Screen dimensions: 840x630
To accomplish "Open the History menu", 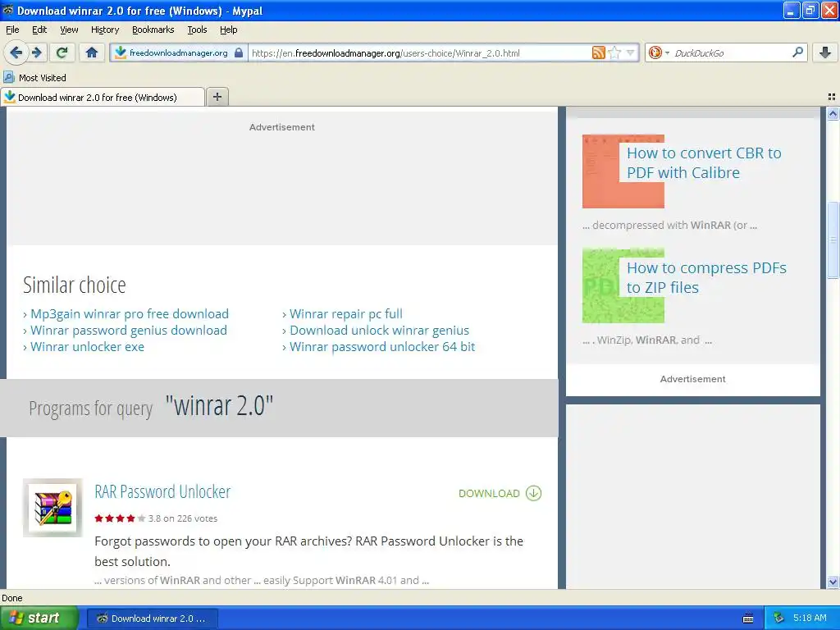I will (105, 30).
